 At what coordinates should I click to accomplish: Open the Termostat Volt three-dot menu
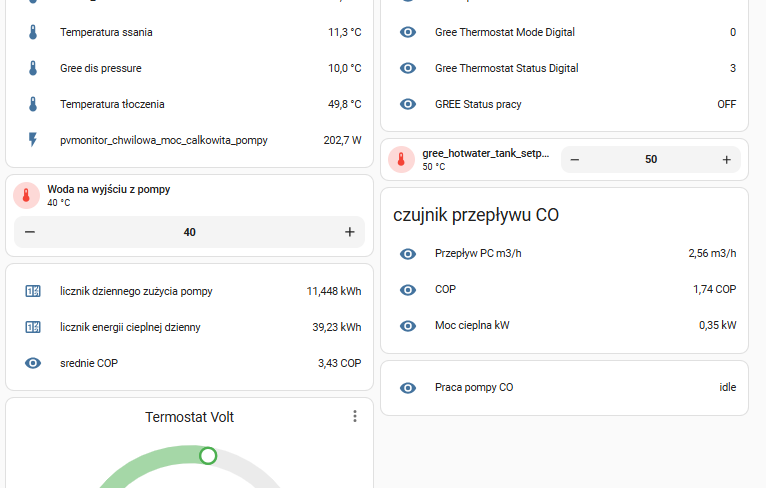355,416
